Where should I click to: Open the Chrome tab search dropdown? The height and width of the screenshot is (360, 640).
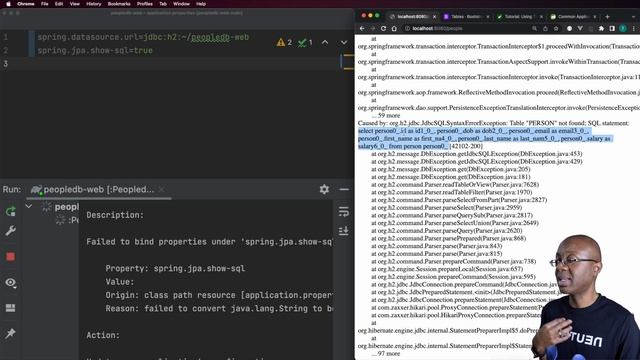coord(633,17)
